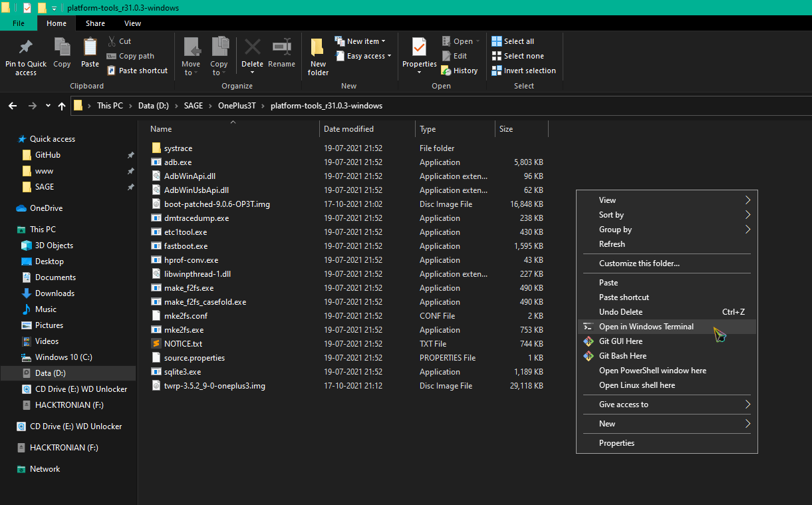812x505 pixels.
Task: Expand the Group by submenu
Action: coord(747,230)
